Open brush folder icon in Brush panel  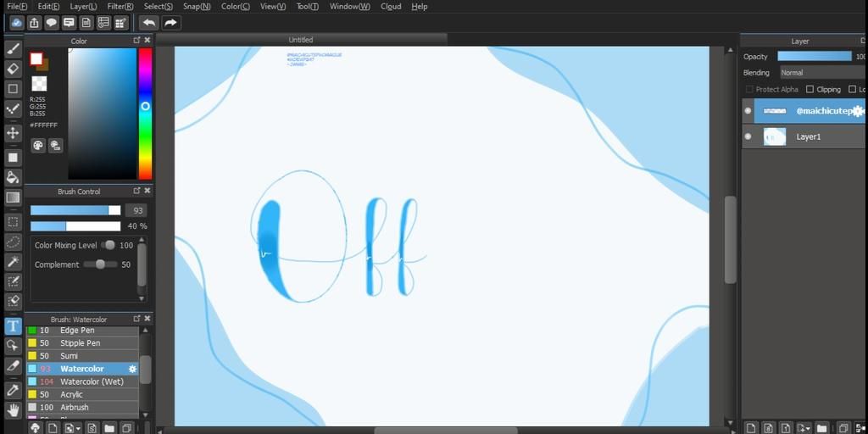109,428
